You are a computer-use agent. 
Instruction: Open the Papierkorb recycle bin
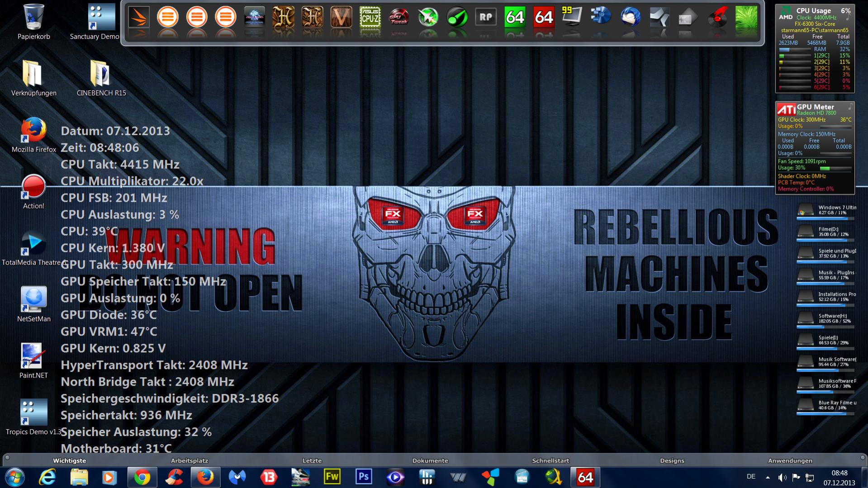click(x=34, y=22)
